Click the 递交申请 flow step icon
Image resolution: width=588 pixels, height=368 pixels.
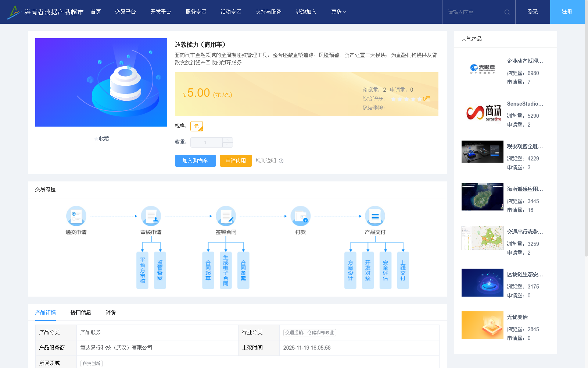tap(76, 216)
